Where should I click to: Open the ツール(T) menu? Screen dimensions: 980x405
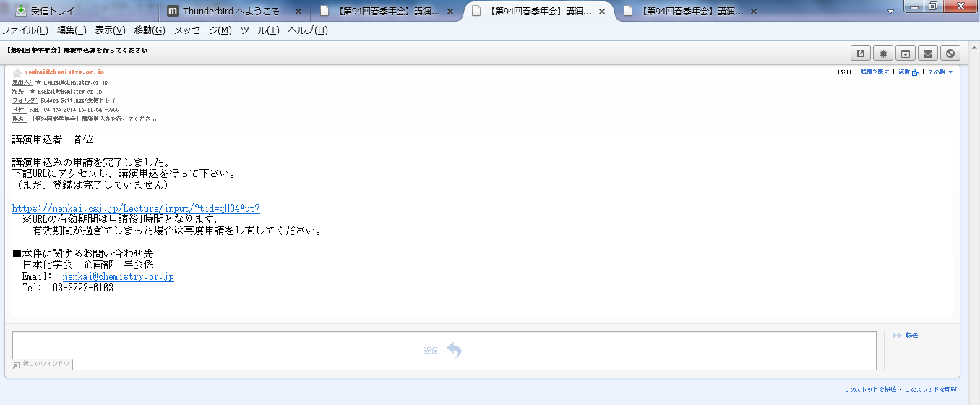pos(259,30)
